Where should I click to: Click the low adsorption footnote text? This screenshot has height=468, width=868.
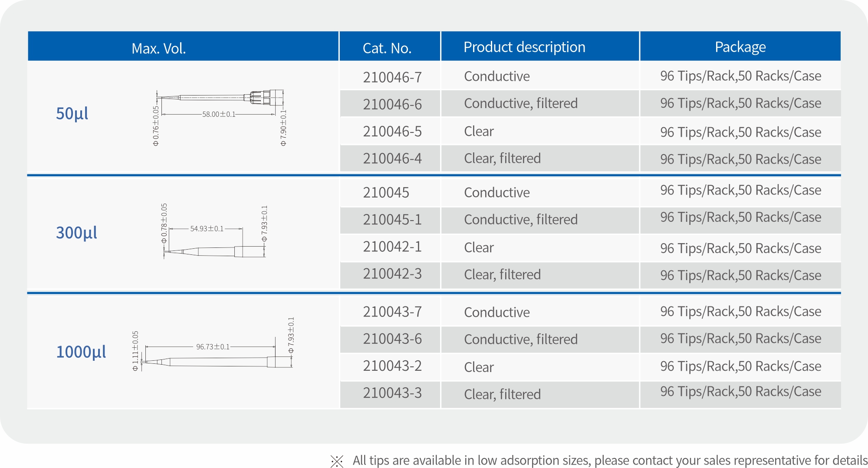point(610,460)
